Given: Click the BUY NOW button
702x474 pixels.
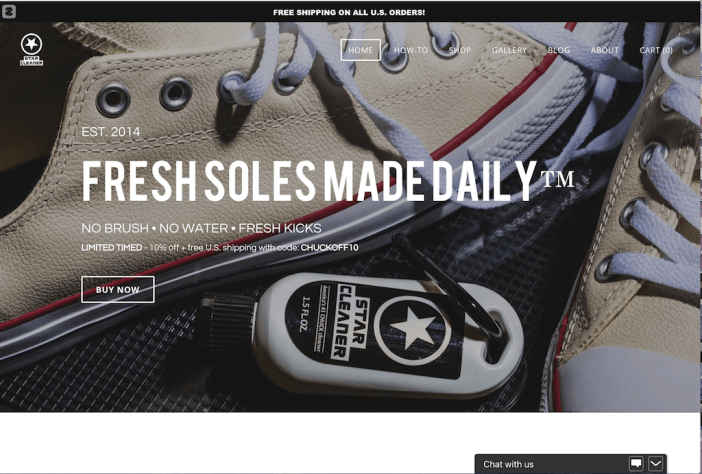Looking at the screenshot, I should point(118,290).
